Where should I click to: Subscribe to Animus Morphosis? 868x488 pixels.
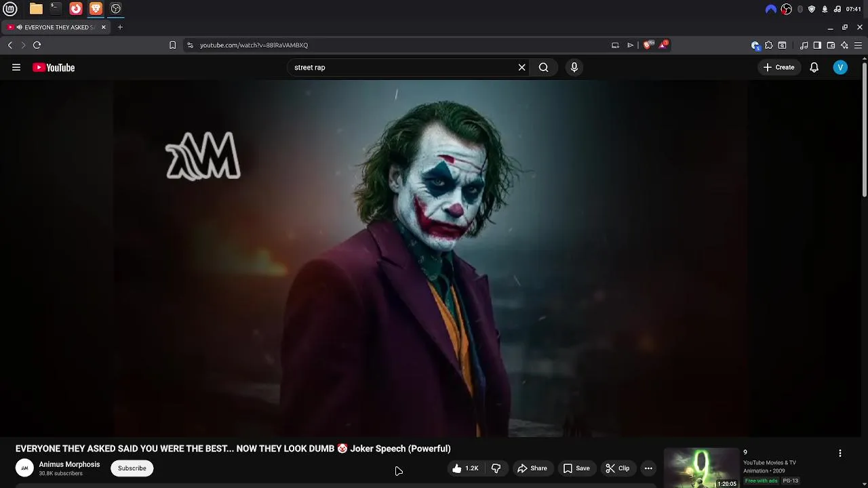click(132, 468)
